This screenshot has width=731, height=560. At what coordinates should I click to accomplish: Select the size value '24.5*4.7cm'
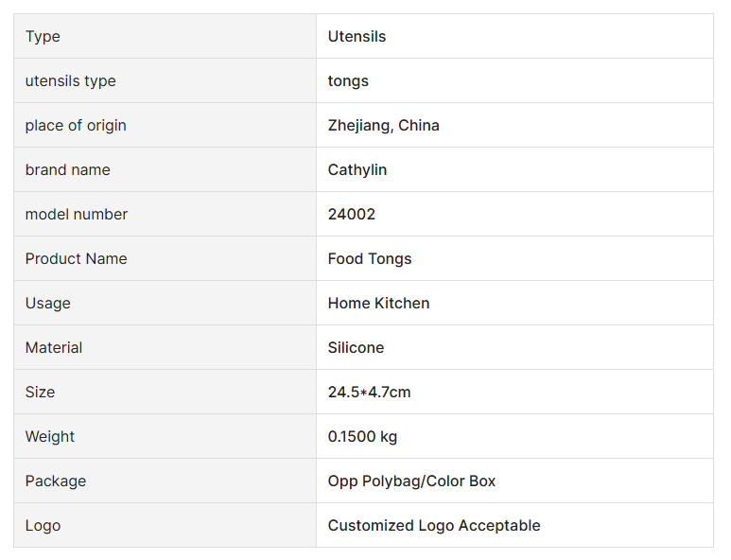coord(369,393)
